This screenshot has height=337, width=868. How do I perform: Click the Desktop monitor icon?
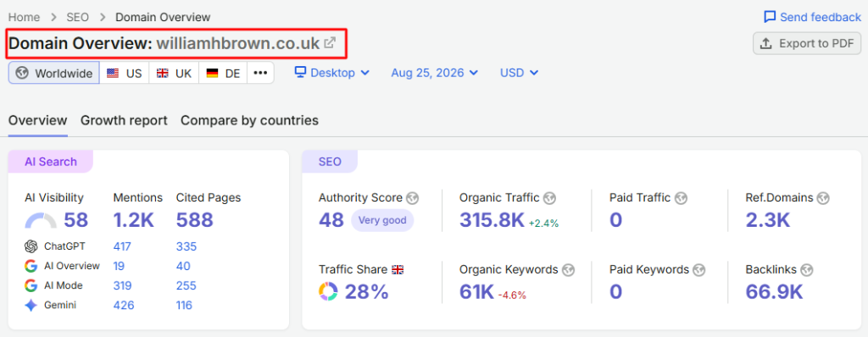pos(301,72)
